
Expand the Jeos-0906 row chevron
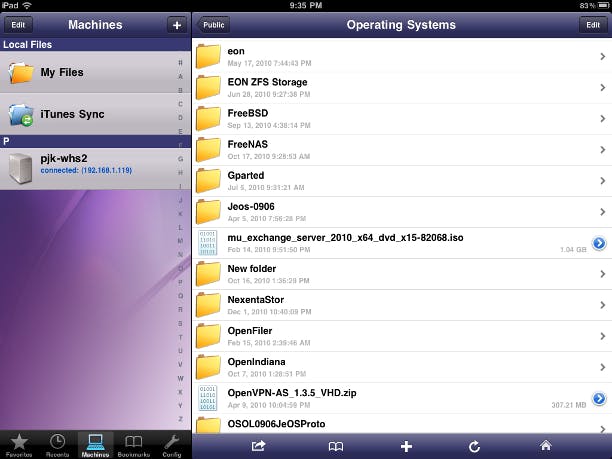603,212
